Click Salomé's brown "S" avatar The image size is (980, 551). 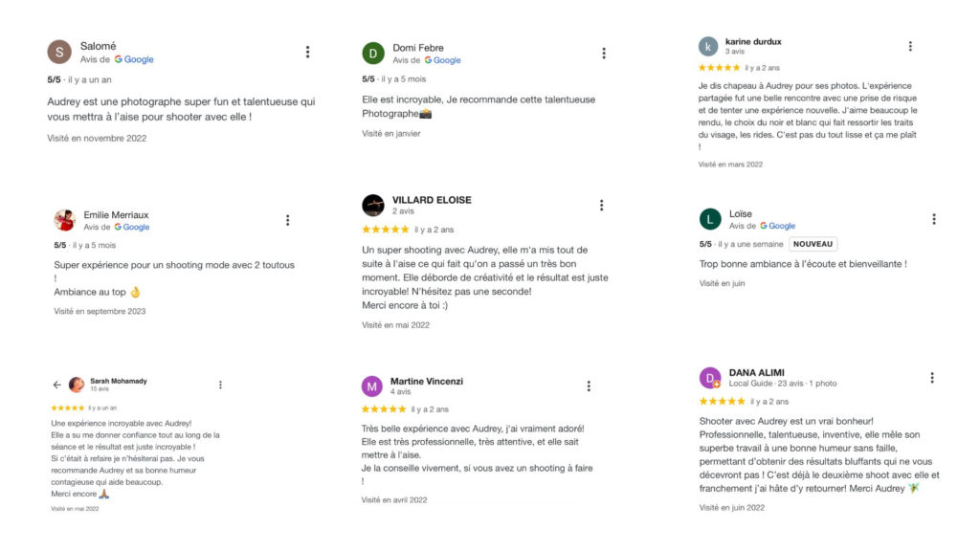click(59, 52)
